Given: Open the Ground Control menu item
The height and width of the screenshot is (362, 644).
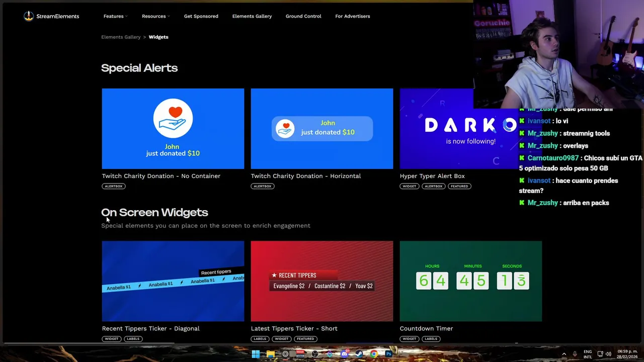Looking at the screenshot, I should pos(303,16).
